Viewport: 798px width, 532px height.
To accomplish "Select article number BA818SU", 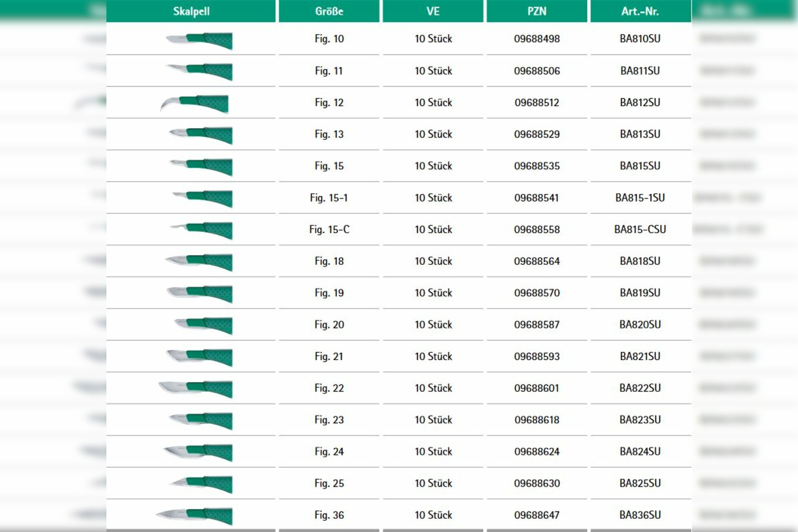I will pyautogui.click(x=640, y=261).
